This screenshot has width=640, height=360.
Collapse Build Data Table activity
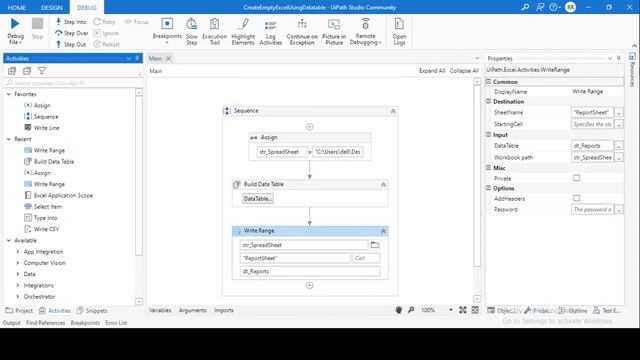tap(383, 184)
